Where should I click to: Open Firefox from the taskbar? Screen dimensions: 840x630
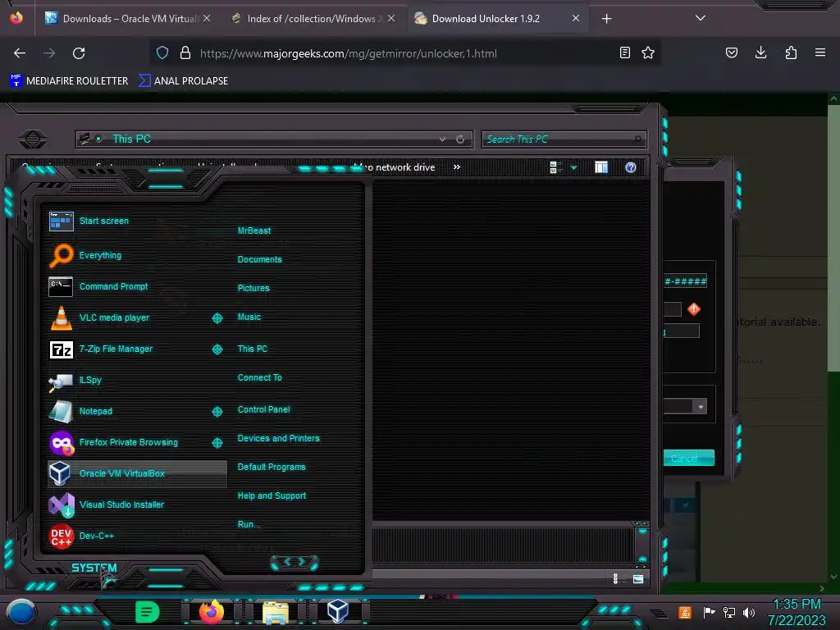coord(211,612)
